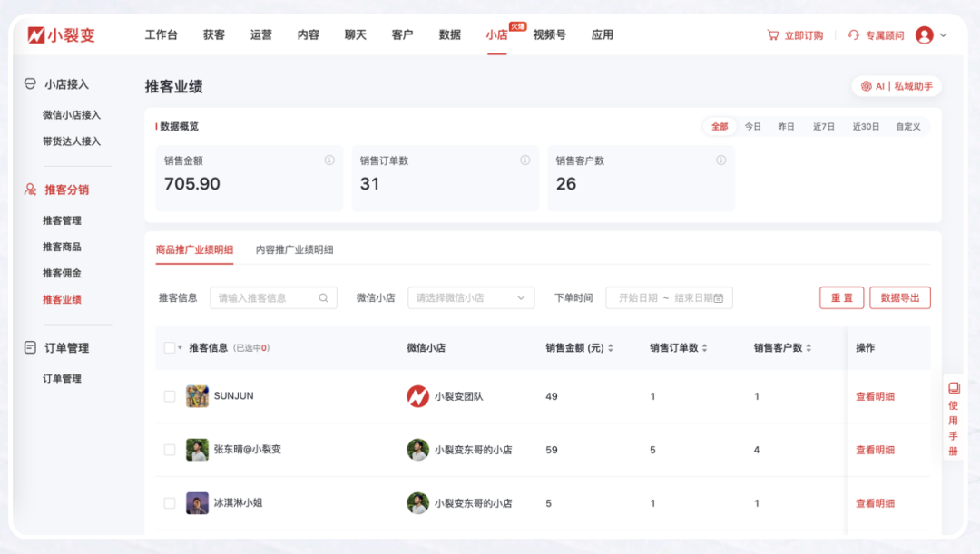This screenshot has height=554, width=980.
Task: Open dropdown arrow beside user avatar
Action: point(944,35)
